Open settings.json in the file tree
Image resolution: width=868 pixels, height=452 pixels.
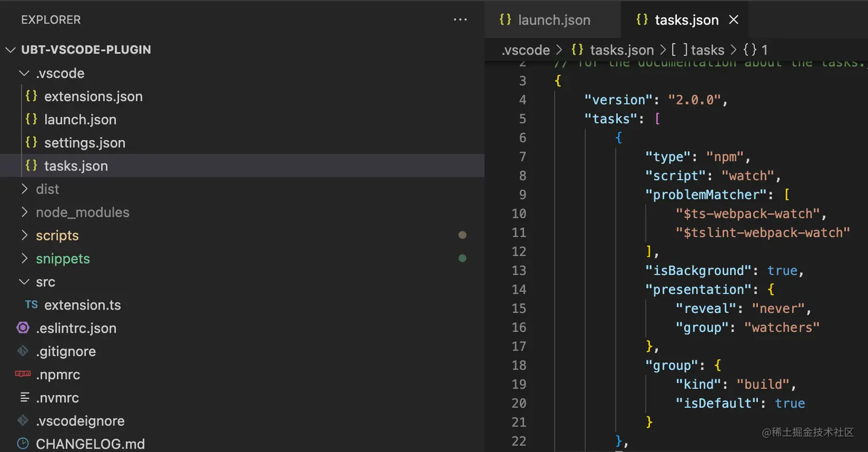click(84, 142)
